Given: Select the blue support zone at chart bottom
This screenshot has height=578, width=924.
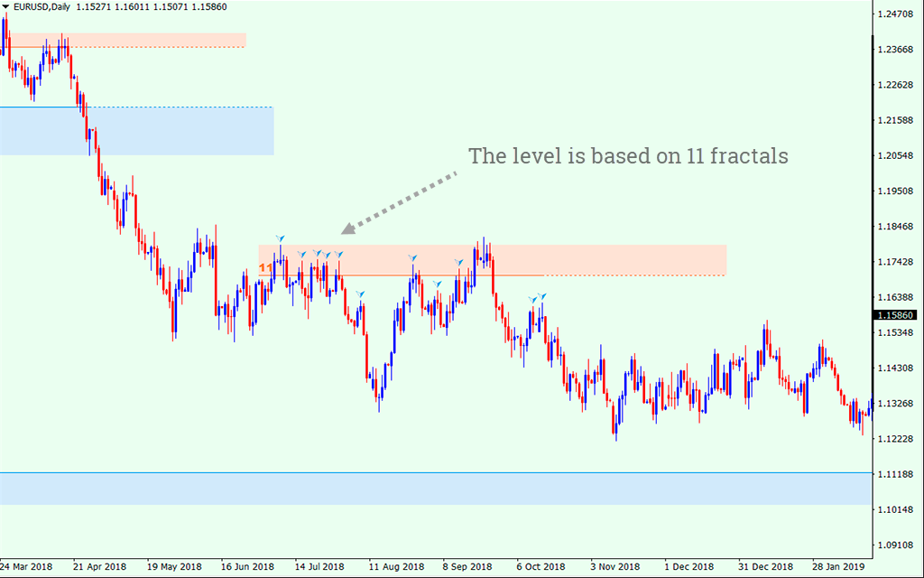Looking at the screenshot, I should pyautogui.click(x=436, y=489).
